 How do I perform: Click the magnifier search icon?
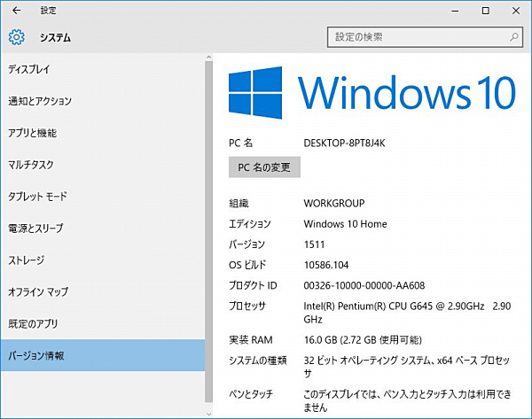tap(514, 37)
